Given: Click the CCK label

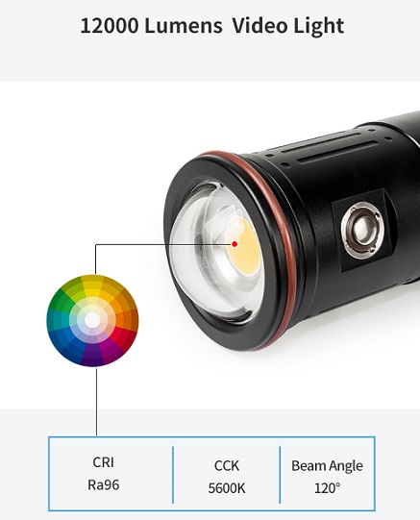Looking at the screenshot, I should [x=227, y=465].
